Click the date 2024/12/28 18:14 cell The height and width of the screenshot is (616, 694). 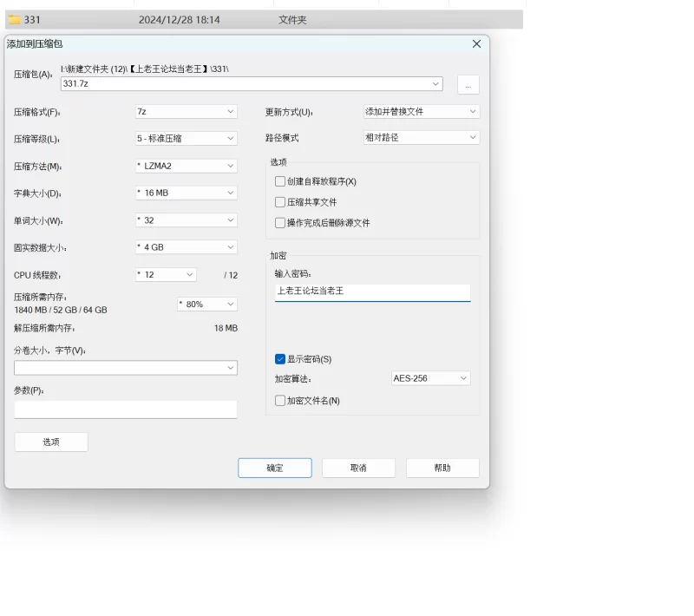pyautogui.click(x=180, y=20)
